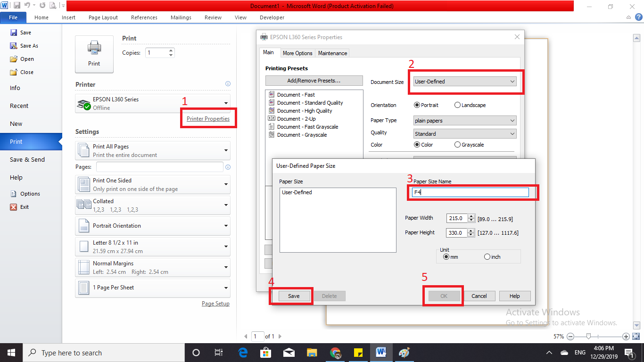
Task: Select Save & Send in Backstage menu
Action: 27,159
